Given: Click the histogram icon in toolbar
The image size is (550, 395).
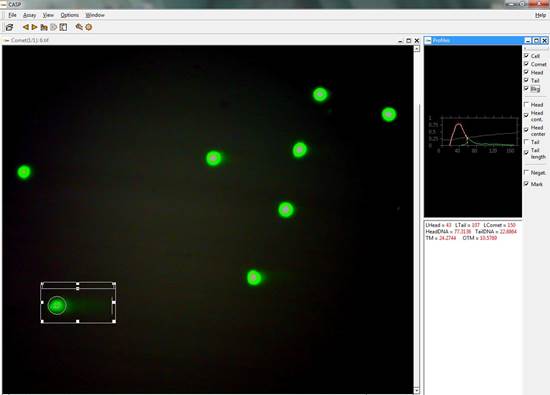Looking at the screenshot, I should point(44,27).
